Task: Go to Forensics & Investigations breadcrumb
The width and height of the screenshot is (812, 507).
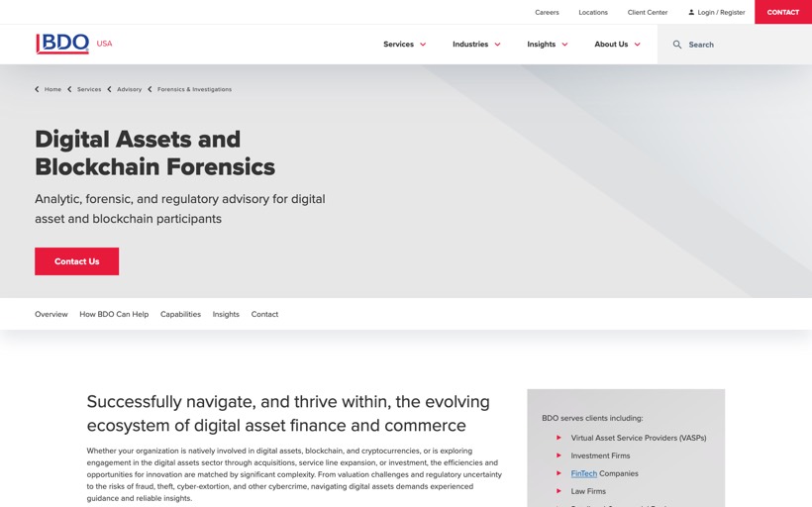Action: (x=195, y=89)
